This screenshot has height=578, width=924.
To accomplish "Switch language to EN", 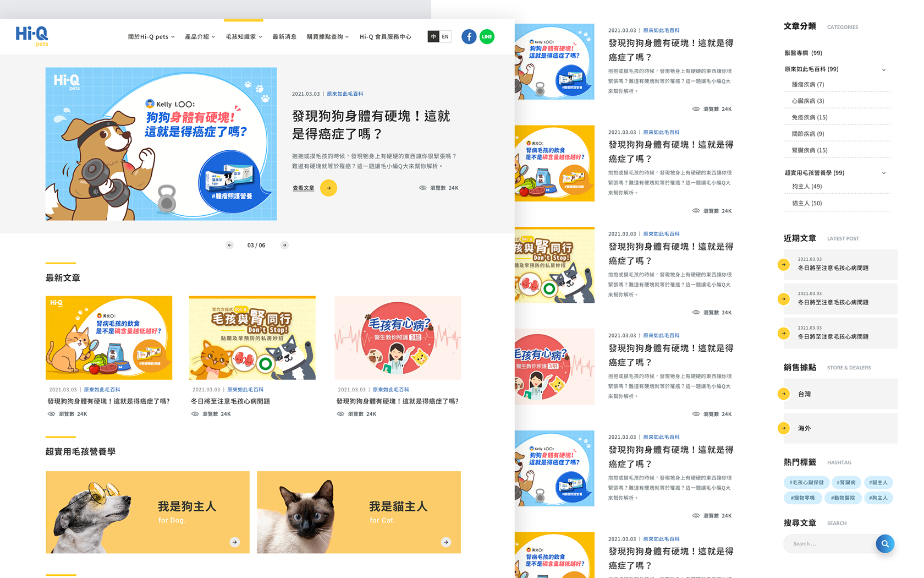I will pos(445,37).
